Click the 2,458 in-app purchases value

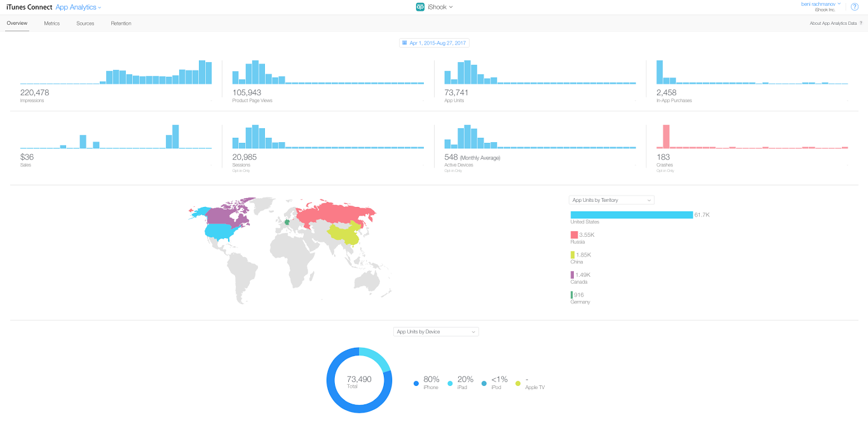[667, 93]
